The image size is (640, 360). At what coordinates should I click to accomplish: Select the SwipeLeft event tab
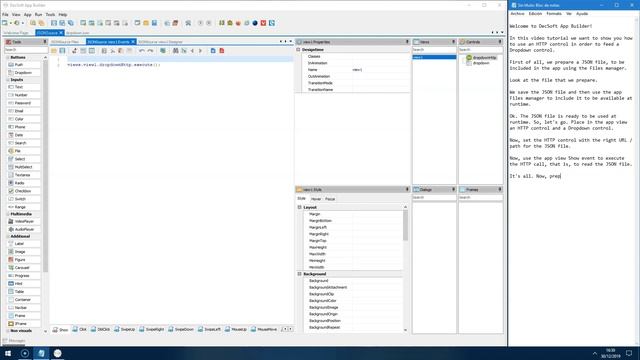pyautogui.click(x=209, y=329)
